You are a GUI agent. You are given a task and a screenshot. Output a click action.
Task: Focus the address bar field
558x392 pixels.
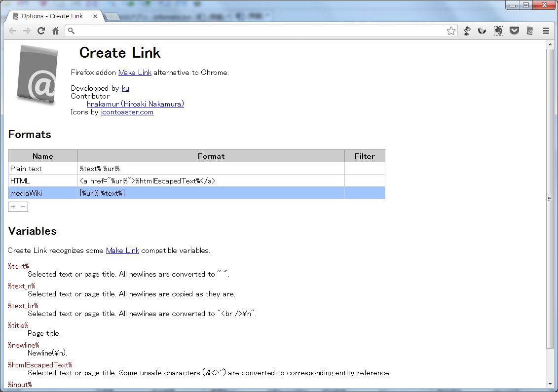(260, 31)
